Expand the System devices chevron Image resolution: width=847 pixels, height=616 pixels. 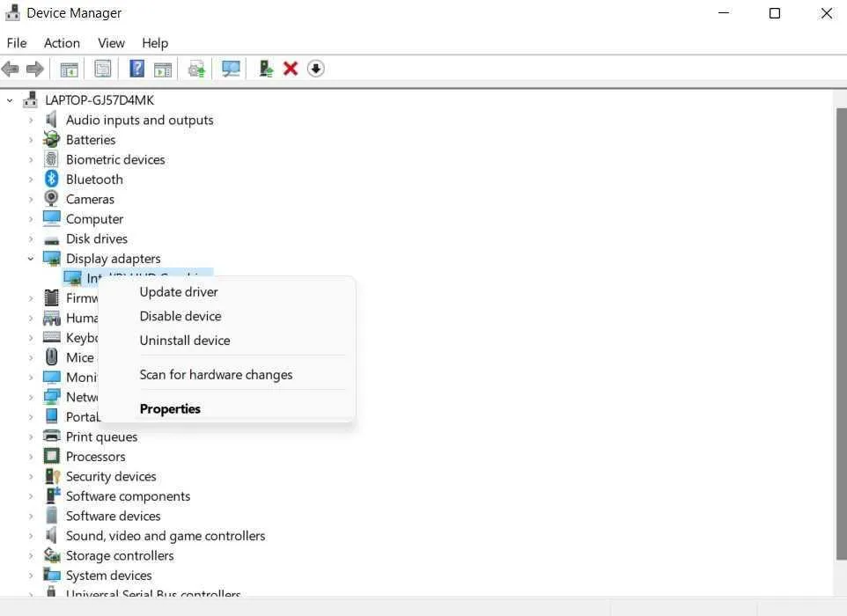coord(31,576)
